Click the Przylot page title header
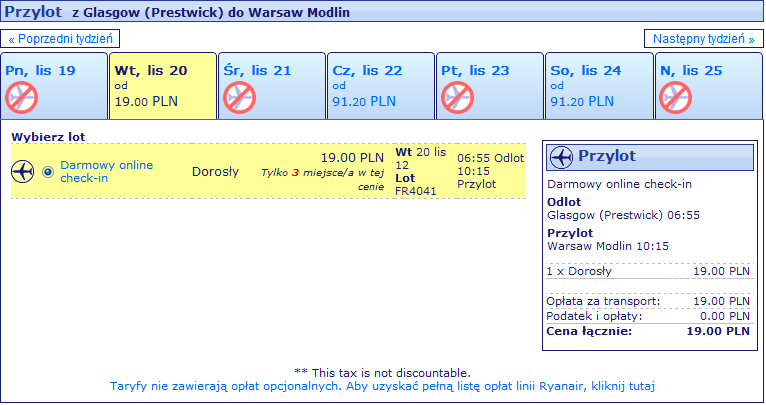 pyautogui.click(x=382, y=12)
